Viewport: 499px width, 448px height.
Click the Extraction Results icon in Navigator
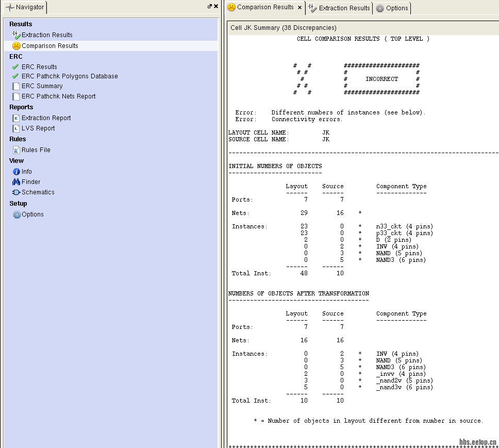click(x=16, y=35)
